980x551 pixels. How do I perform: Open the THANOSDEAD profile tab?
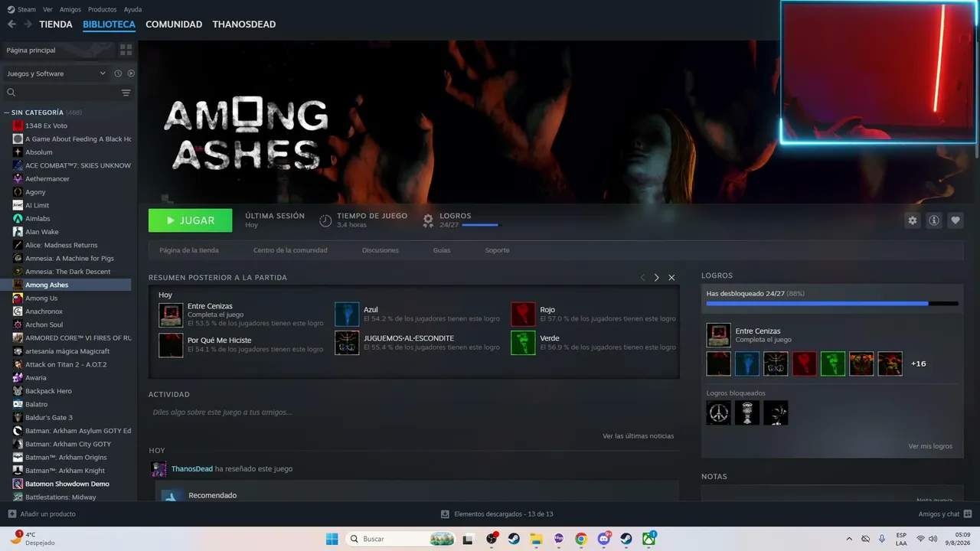point(244,24)
